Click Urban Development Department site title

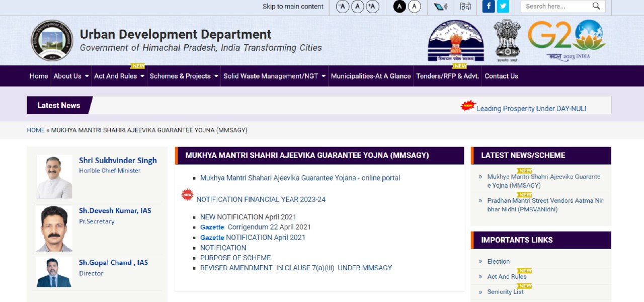(x=176, y=34)
